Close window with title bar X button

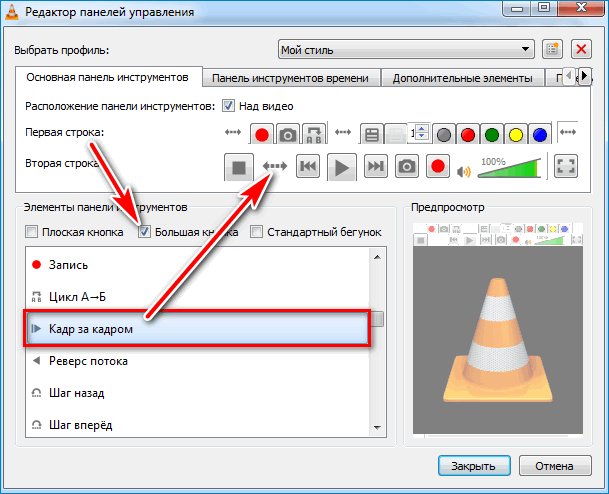pyautogui.click(x=581, y=8)
